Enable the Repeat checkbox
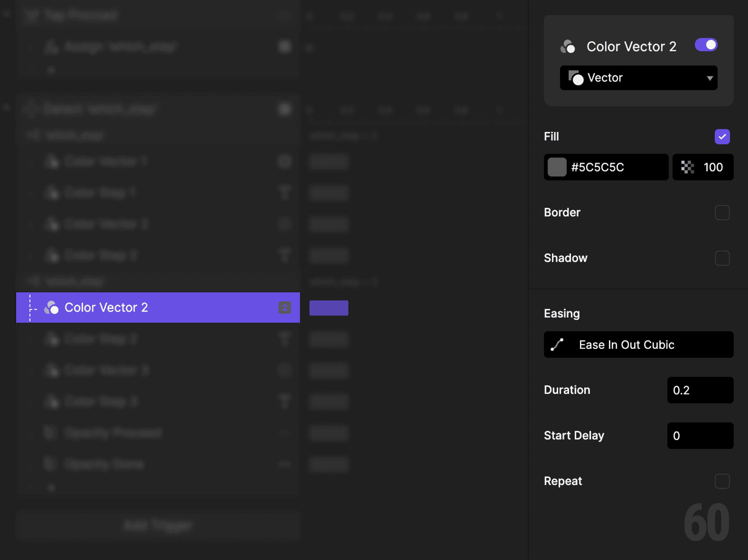This screenshot has height=560, width=748. pyautogui.click(x=722, y=481)
